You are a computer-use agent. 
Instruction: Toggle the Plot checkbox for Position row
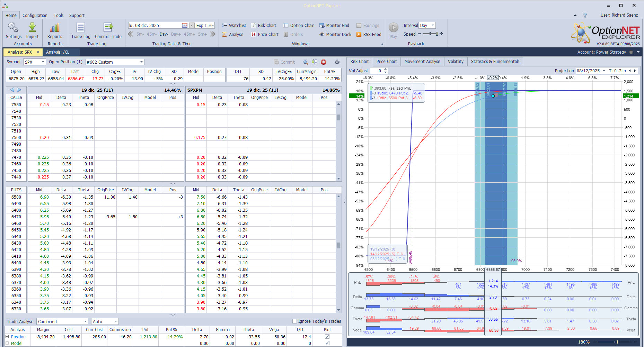327,336
